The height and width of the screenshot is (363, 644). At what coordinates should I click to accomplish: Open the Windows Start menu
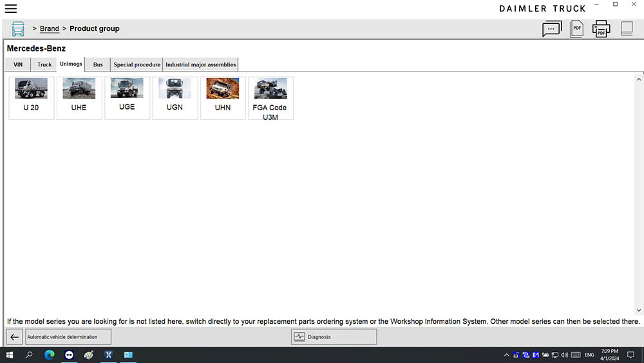(x=10, y=355)
